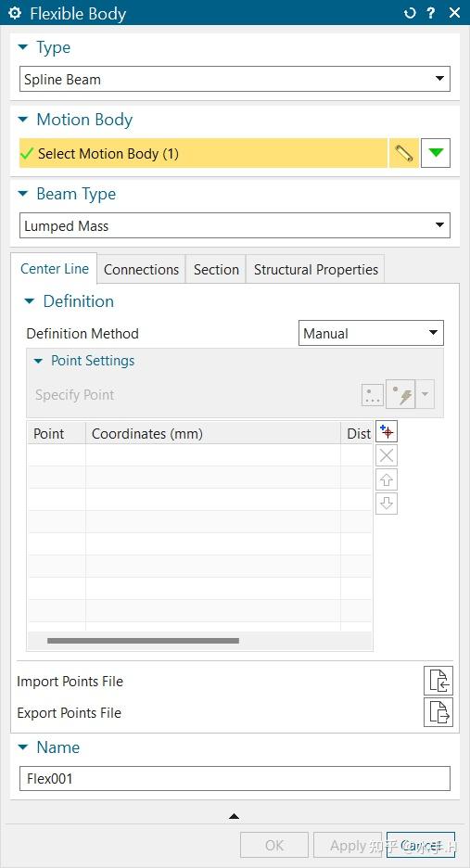Open the Lumped Mass beam type dropdown
470x868 pixels.
coord(235,226)
